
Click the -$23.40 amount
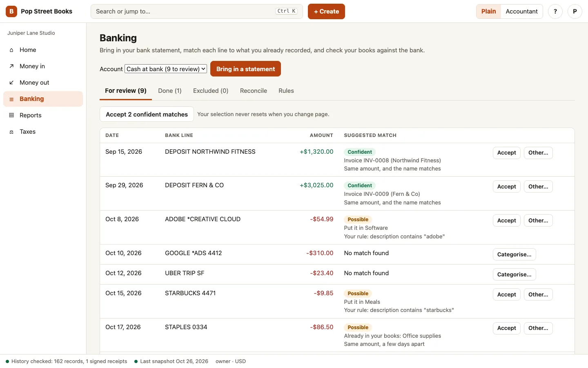(321, 273)
